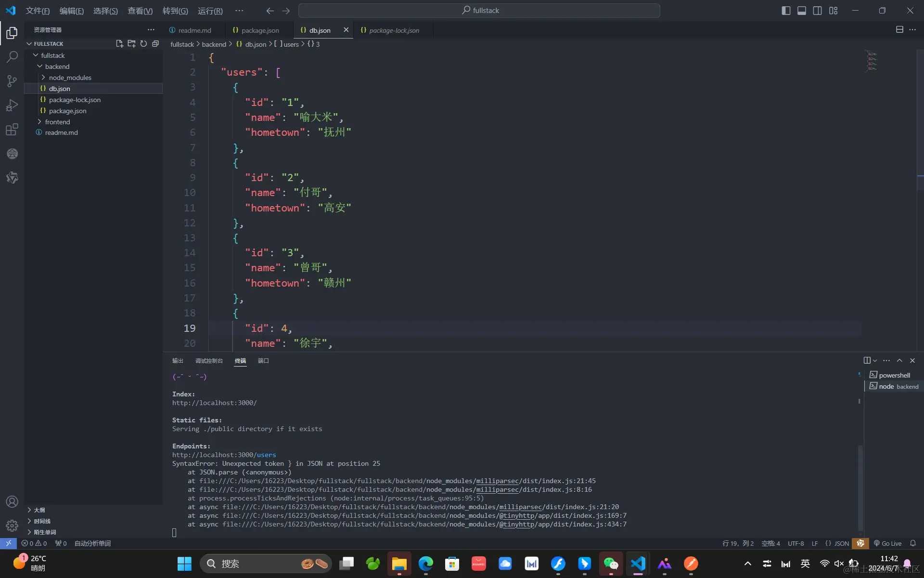Close the terminal panel

click(x=912, y=360)
